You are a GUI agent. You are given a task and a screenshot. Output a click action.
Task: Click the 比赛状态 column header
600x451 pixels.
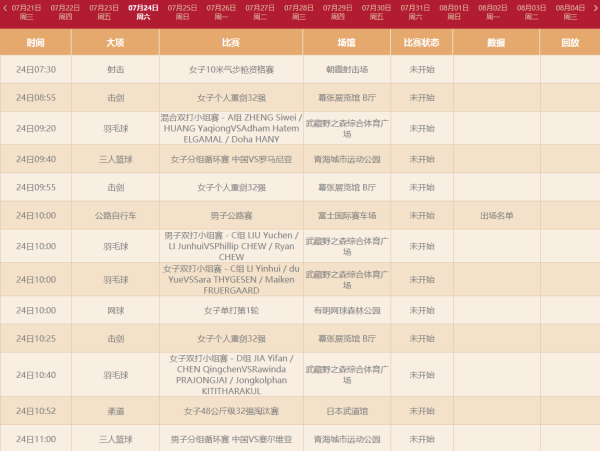click(422, 42)
